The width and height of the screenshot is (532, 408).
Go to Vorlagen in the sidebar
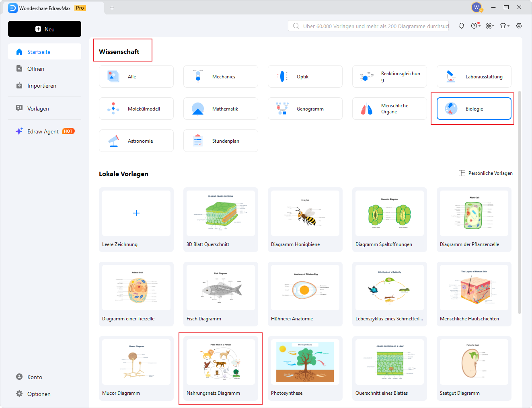click(x=38, y=109)
